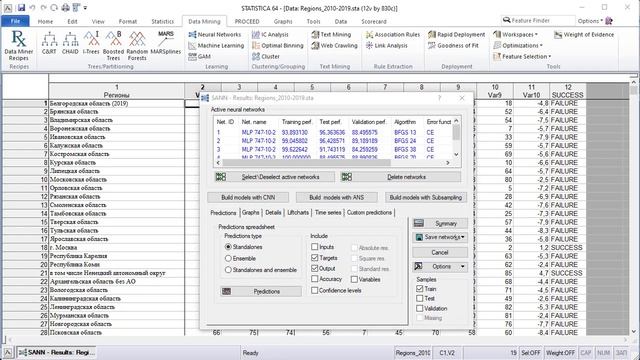This screenshot has height=360, width=640.
Task: Open Data Miner Recipes
Action: 18,45
